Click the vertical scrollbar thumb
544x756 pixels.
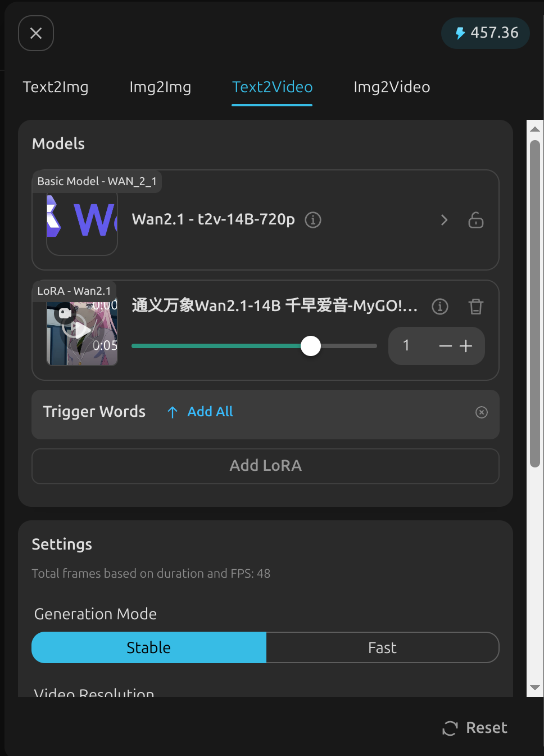535,304
